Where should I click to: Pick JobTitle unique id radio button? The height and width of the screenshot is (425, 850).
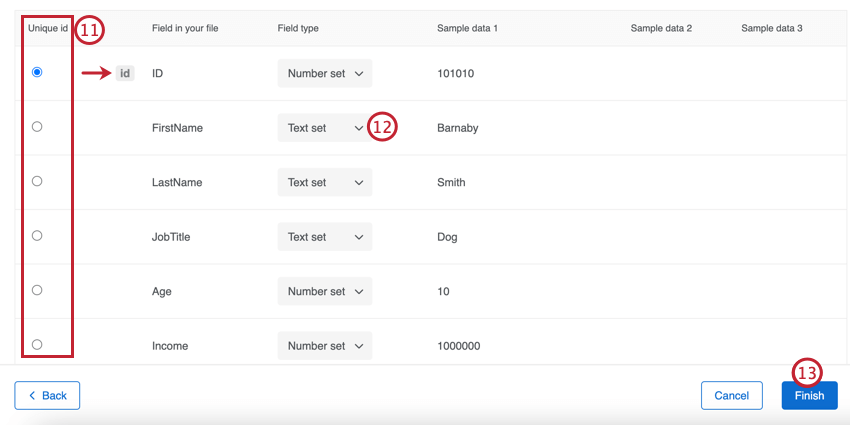coord(37,236)
